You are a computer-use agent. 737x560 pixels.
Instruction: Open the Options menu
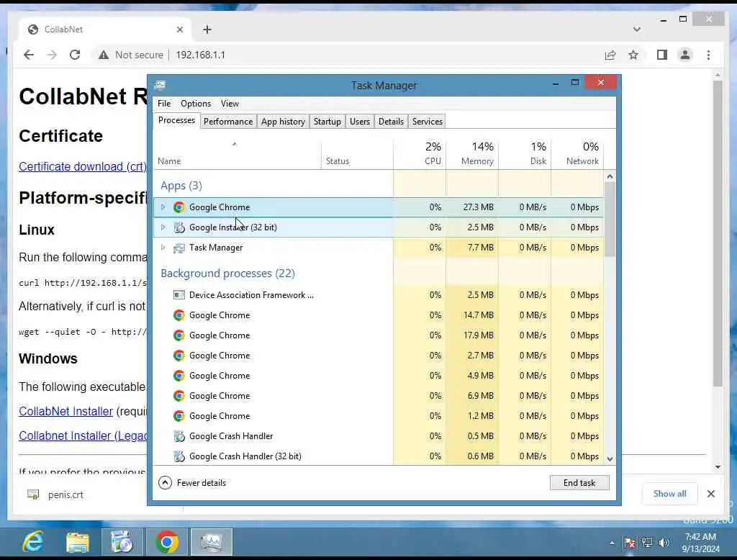(x=196, y=104)
